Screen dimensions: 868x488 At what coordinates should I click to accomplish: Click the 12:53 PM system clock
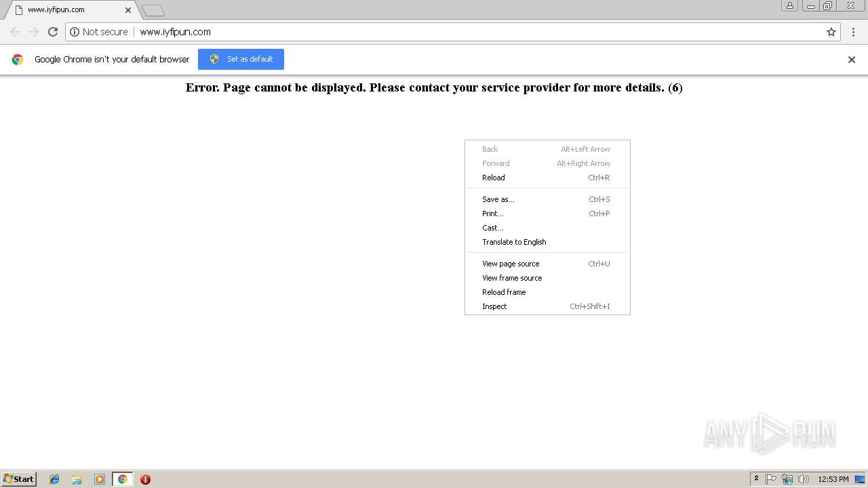click(833, 479)
